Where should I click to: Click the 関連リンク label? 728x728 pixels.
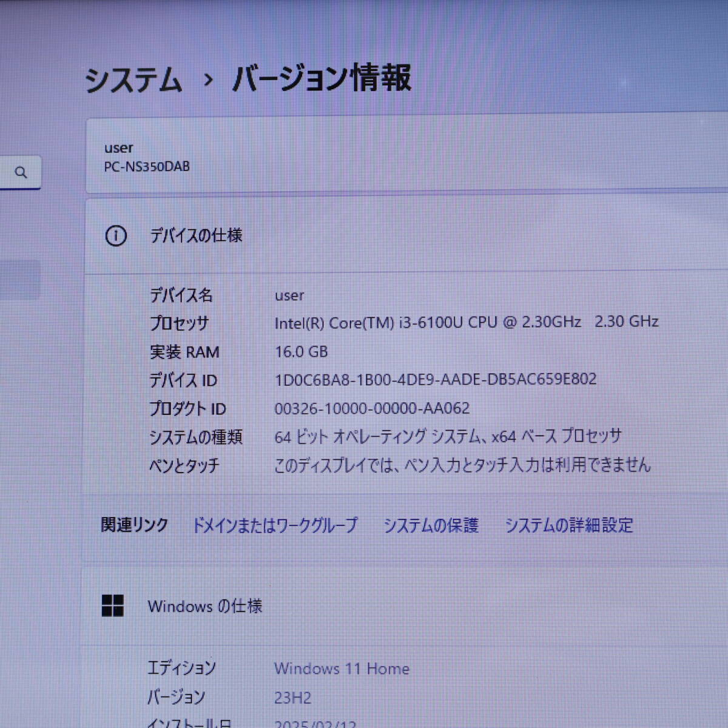134,525
